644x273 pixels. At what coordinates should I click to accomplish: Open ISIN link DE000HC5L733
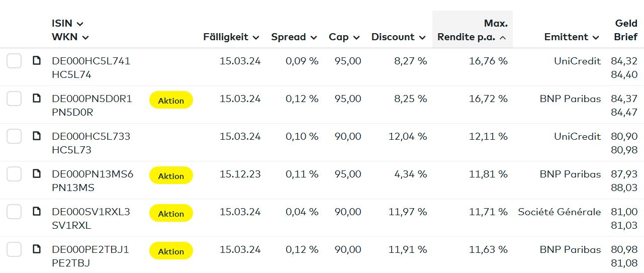coord(91,136)
